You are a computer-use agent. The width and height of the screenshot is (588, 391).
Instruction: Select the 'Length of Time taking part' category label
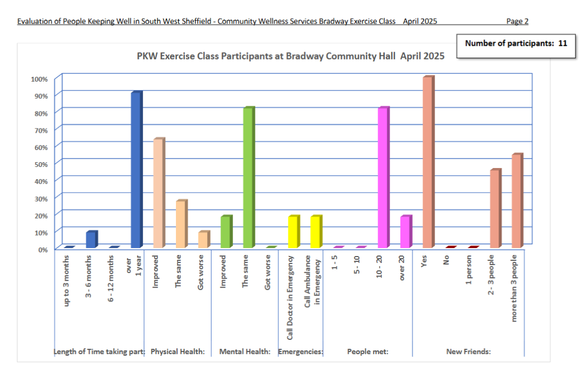100,352
